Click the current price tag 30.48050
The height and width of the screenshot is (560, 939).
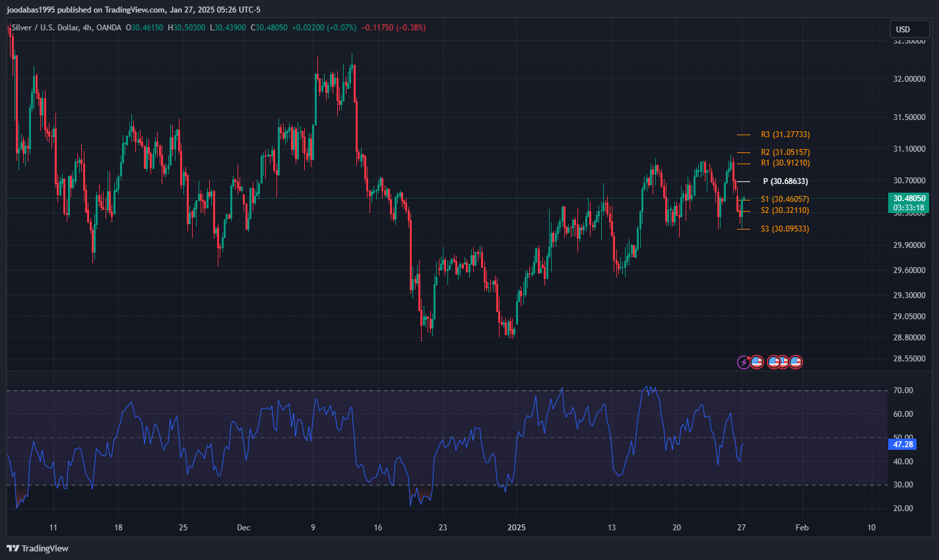pos(909,198)
